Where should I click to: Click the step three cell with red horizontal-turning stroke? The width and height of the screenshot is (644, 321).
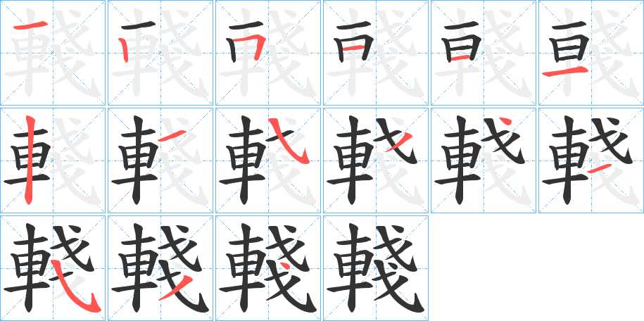point(268,53)
